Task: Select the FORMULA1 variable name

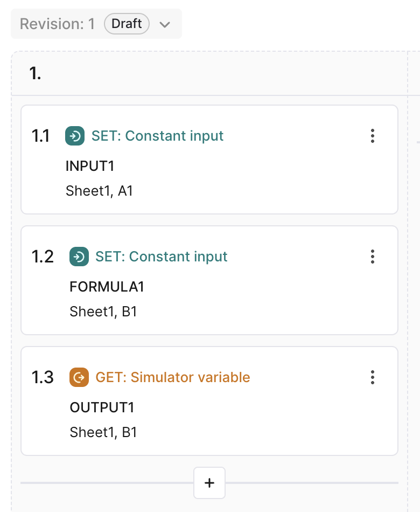Action: pyautogui.click(x=107, y=287)
